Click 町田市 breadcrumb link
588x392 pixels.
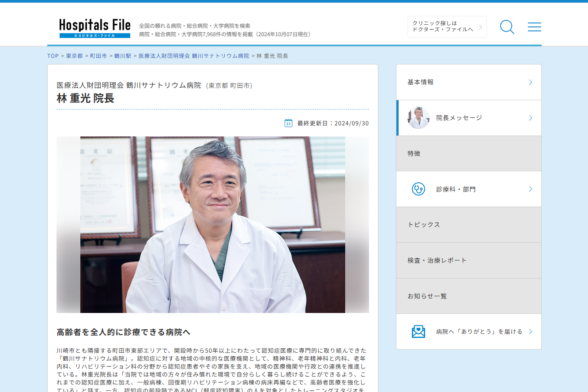point(98,56)
